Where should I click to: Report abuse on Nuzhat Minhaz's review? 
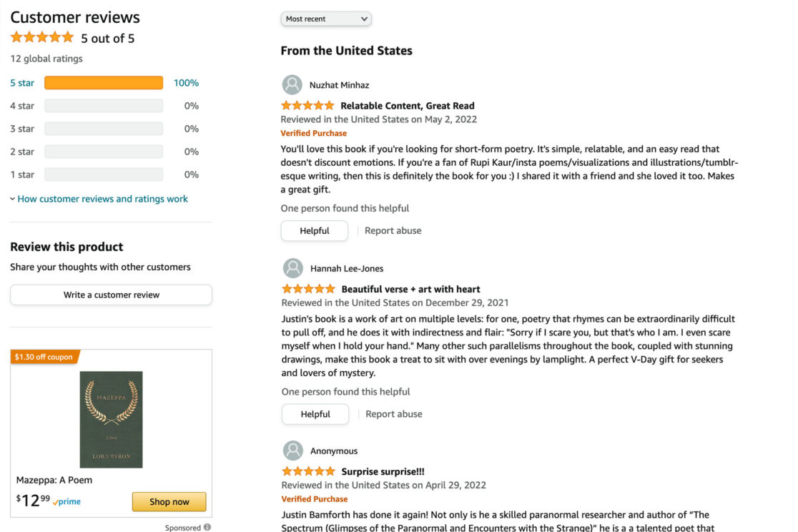click(393, 231)
